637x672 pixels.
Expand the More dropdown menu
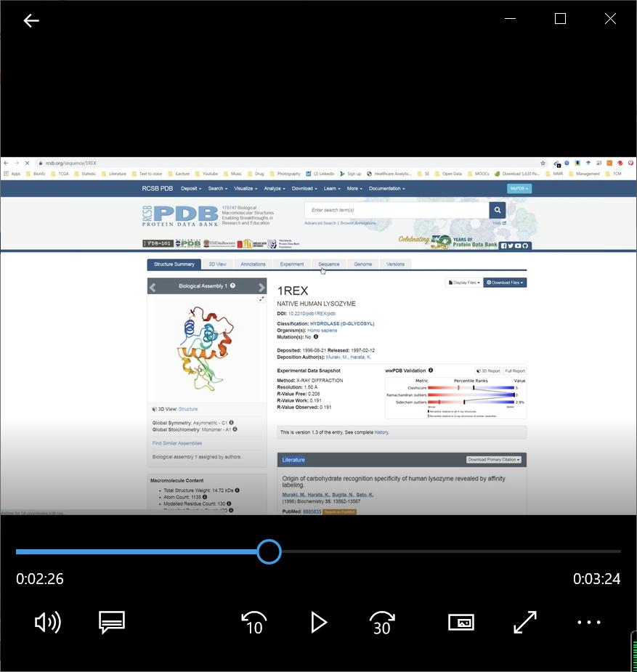(354, 189)
